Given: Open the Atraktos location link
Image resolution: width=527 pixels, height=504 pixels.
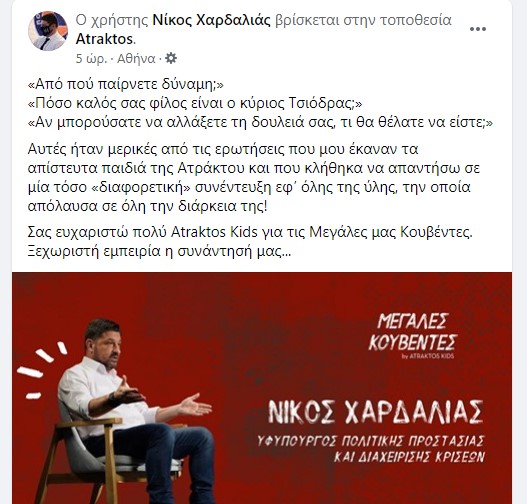Looking at the screenshot, I should [x=105, y=39].
